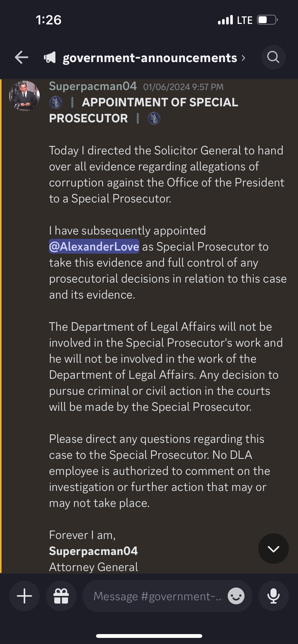Go back using the left arrow
The width and height of the screenshot is (298, 644).
click(21, 57)
